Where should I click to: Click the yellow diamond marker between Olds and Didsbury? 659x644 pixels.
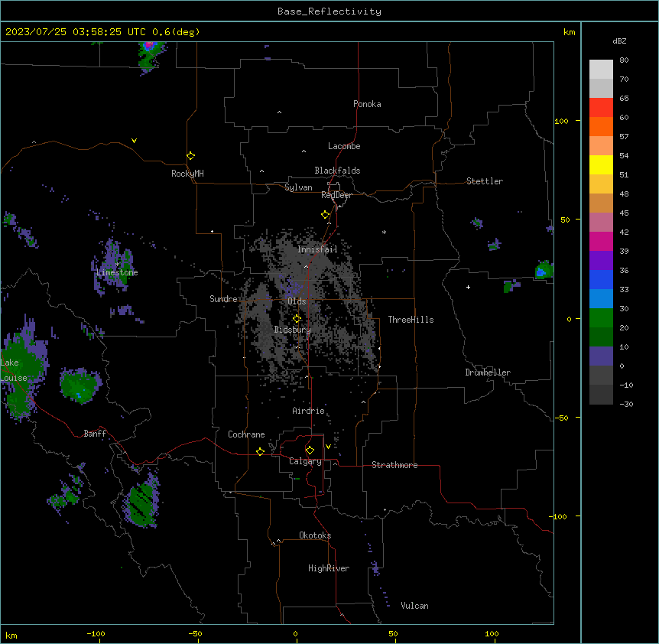pos(297,319)
